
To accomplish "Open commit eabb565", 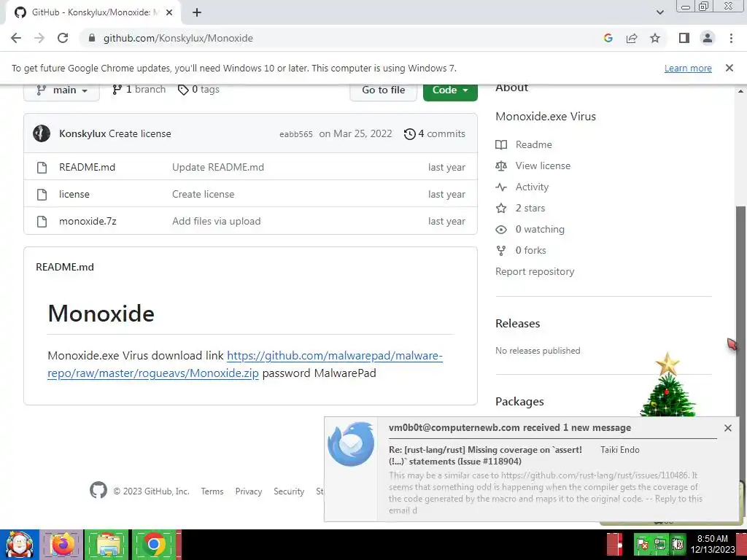I will (x=296, y=134).
